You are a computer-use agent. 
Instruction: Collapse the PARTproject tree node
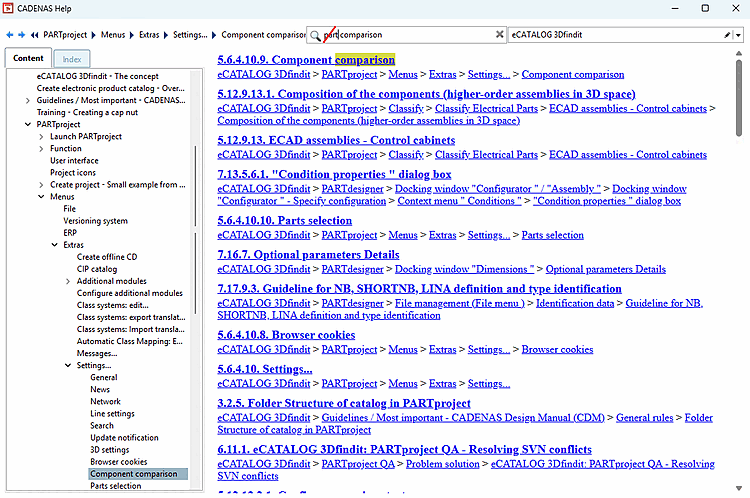tap(27, 124)
